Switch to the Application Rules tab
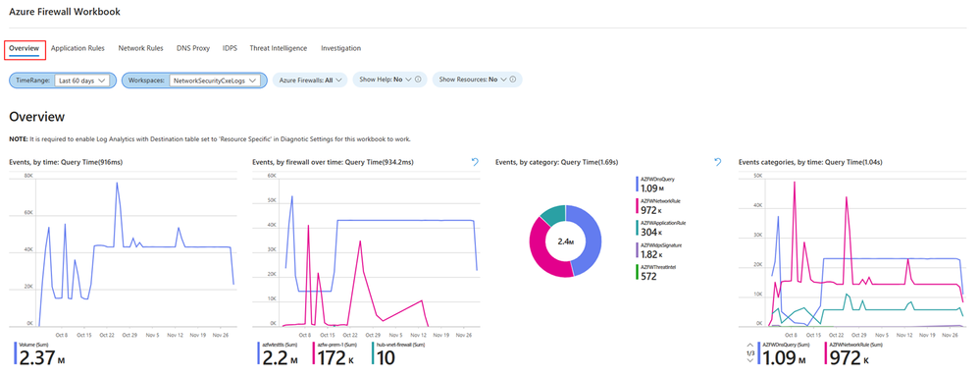 77,48
